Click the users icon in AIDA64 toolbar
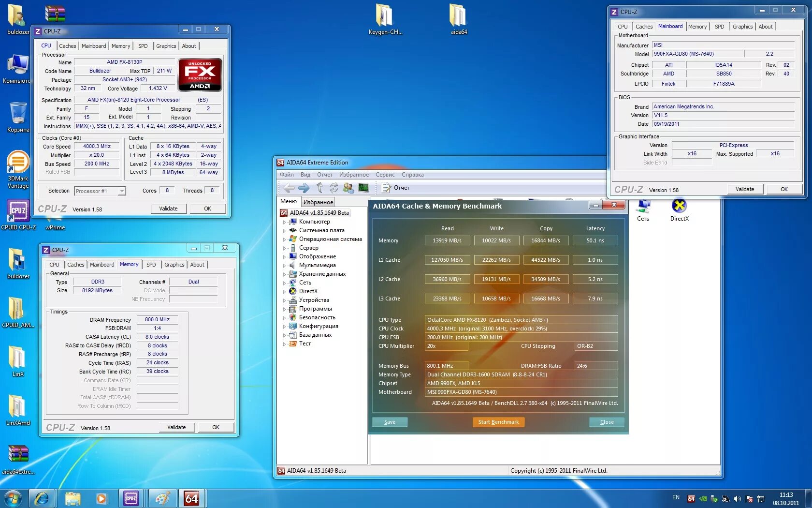The image size is (812, 508). click(348, 188)
